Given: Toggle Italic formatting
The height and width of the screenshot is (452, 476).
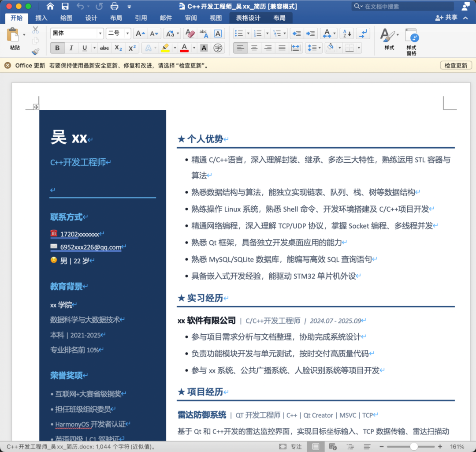Looking at the screenshot, I should point(71,48).
